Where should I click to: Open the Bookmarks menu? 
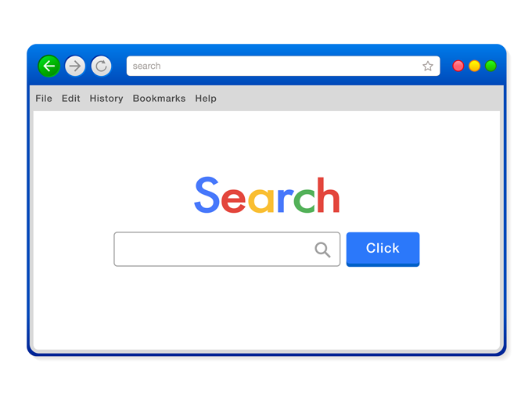[159, 99]
